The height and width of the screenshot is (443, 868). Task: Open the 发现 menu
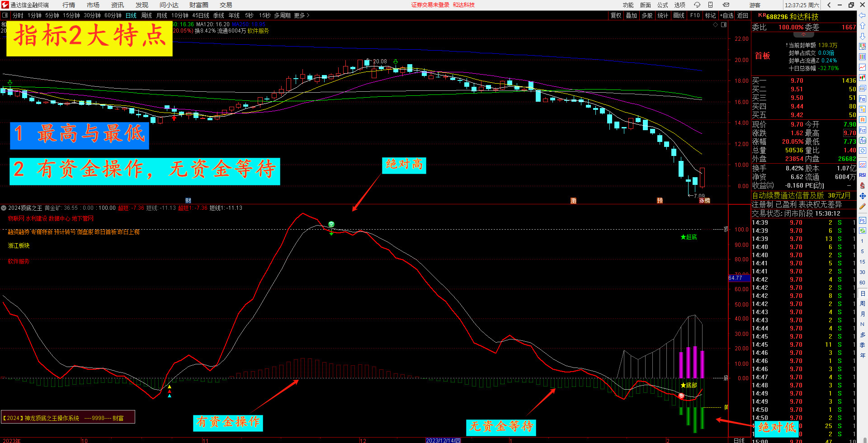(142, 5)
